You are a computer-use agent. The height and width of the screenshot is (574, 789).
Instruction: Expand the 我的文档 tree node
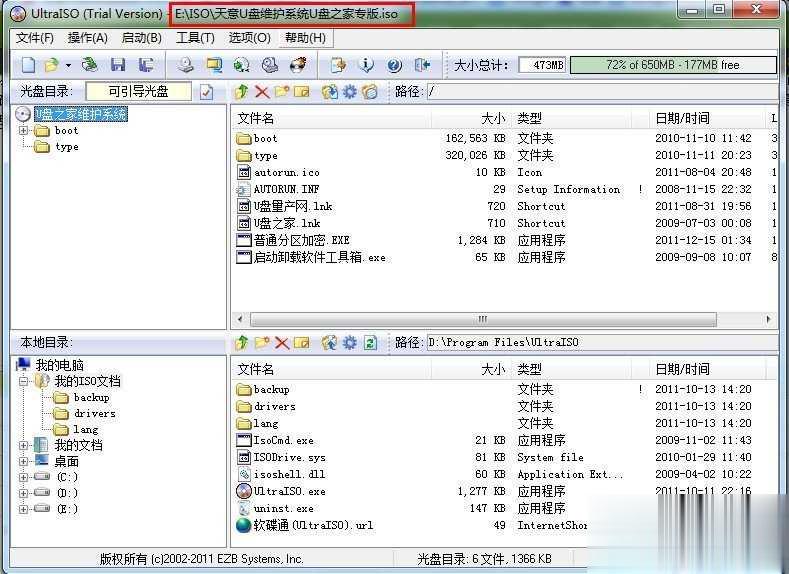click(23, 445)
